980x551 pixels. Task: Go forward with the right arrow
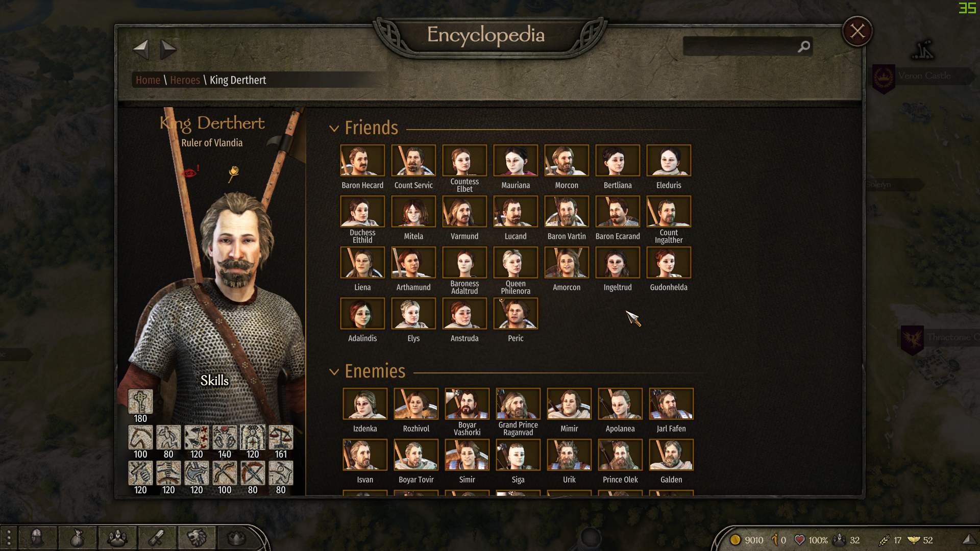click(x=168, y=49)
